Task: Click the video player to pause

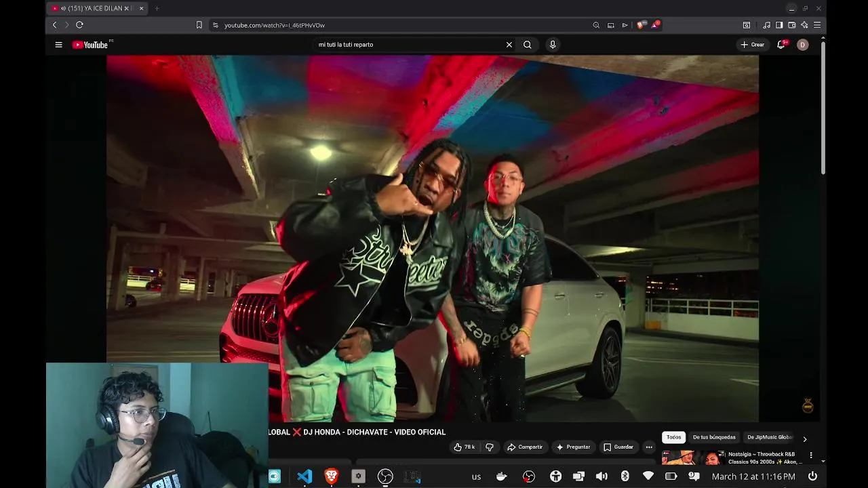Action: point(433,237)
